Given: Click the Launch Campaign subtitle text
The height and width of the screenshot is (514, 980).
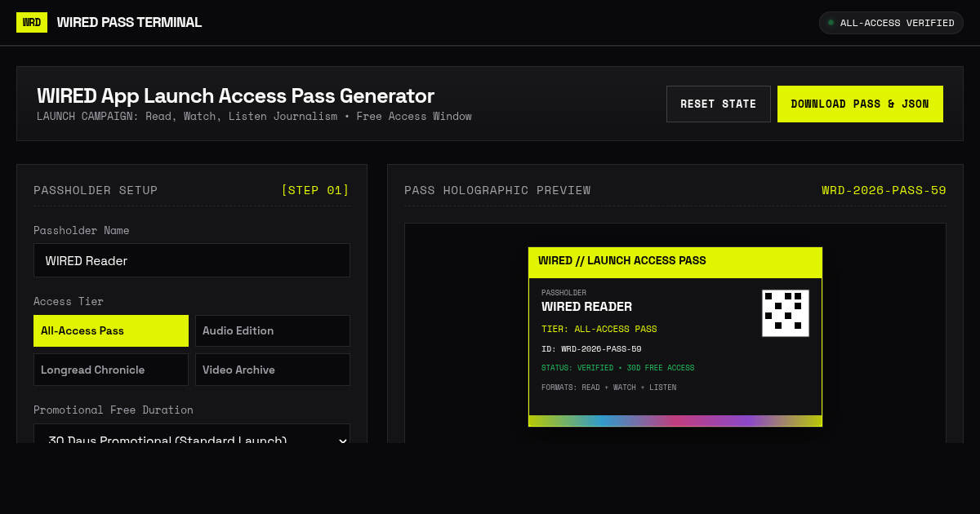Looking at the screenshot, I should click(x=254, y=117).
